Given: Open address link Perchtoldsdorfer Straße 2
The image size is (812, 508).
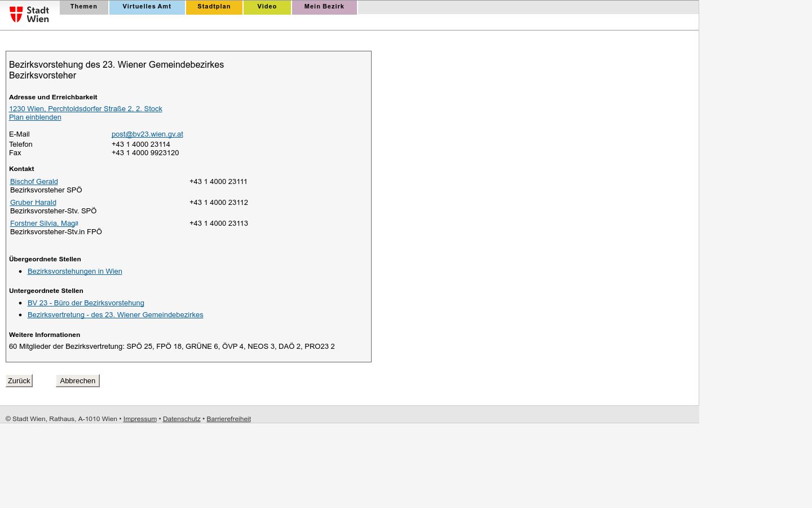Looking at the screenshot, I should 86,109.
